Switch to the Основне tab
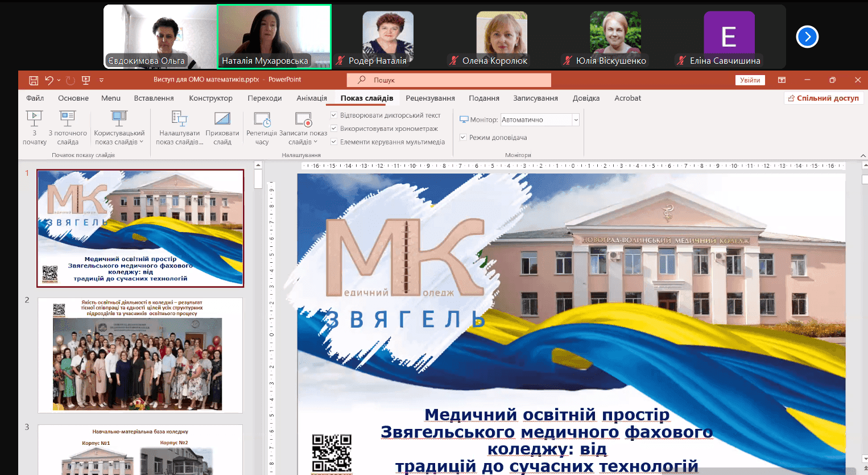 (x=73, y=98)
